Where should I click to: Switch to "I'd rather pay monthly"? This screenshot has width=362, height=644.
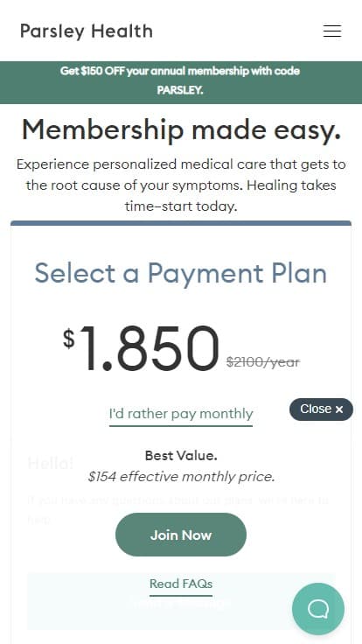[x=181, y=414]
